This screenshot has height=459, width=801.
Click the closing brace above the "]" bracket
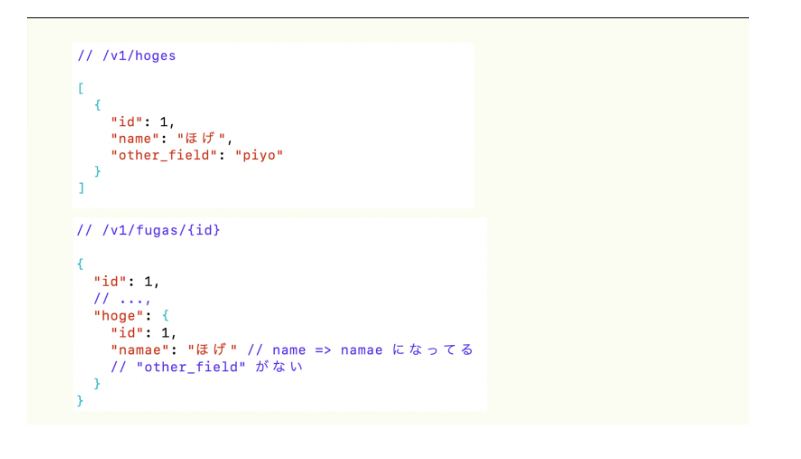click(x=97, y=171)
